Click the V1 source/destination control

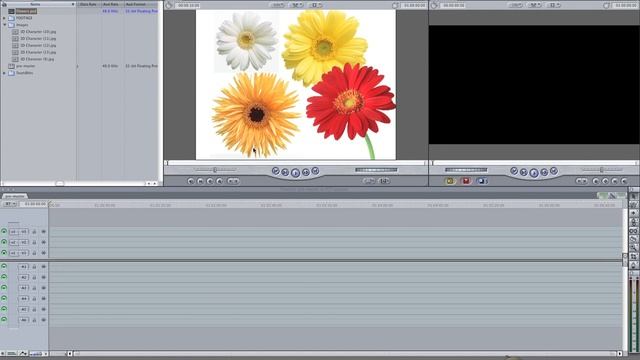(19, 253)
